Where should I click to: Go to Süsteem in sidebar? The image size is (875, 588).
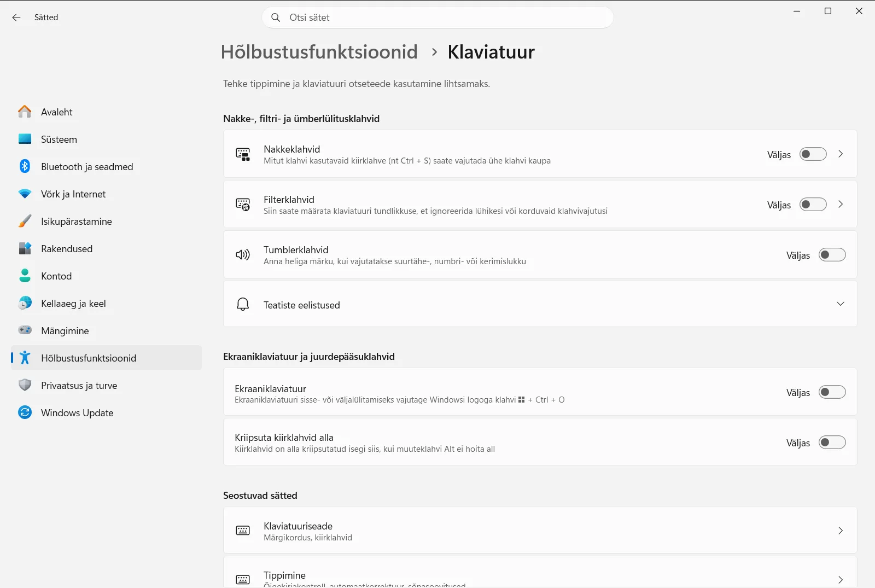point(106,139)
